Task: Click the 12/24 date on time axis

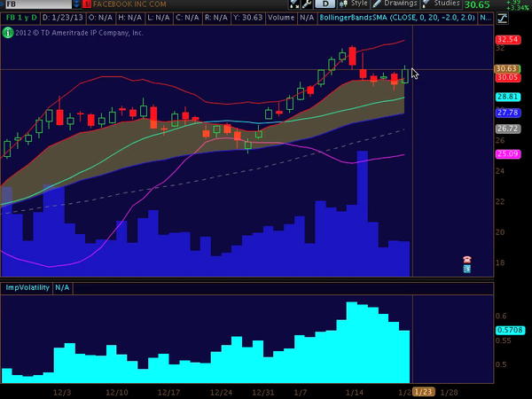Action: tap(221, 393)
